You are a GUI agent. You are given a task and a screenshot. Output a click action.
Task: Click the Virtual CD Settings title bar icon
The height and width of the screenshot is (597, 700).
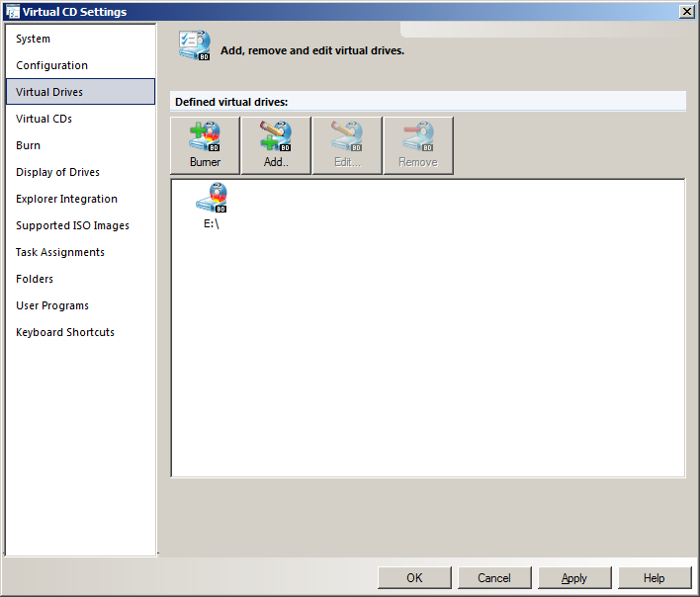[x=12, y=12]
